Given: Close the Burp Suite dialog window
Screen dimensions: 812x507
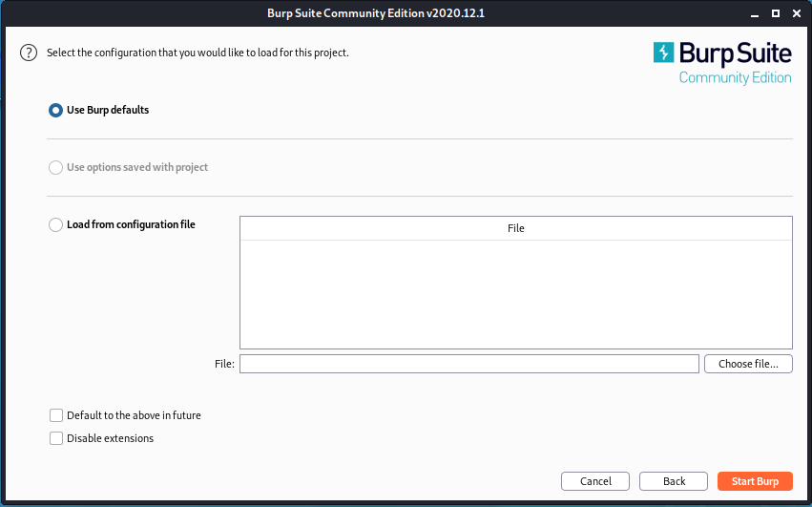Looking at the screenshot, I should pyautogui.click(x=797, y=13).
